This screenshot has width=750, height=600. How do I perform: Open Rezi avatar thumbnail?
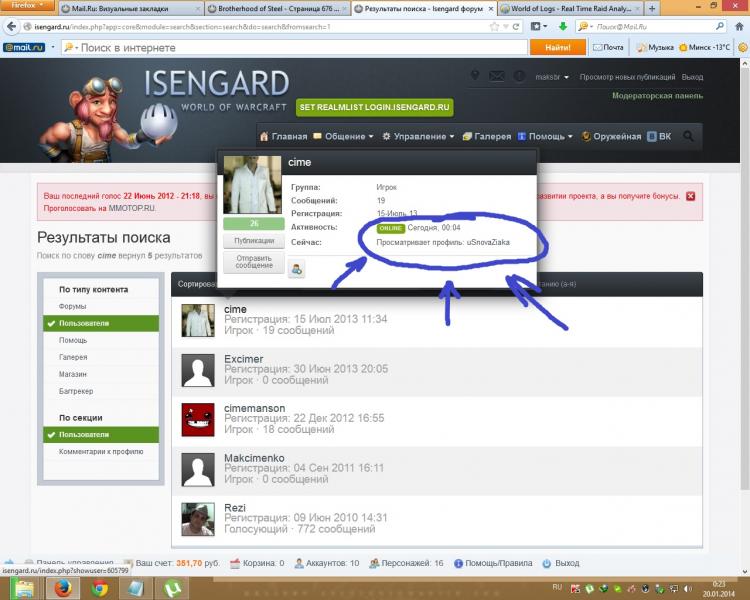[198, 519]
